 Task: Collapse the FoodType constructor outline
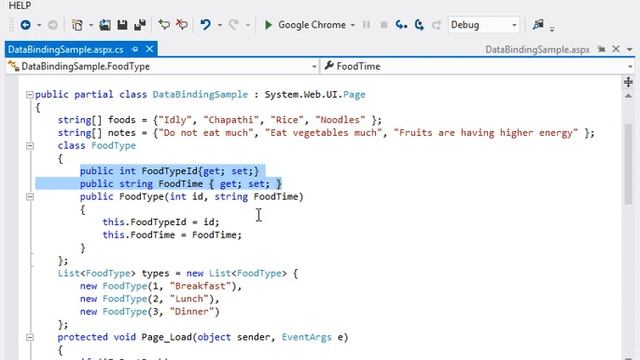(29, 197)
